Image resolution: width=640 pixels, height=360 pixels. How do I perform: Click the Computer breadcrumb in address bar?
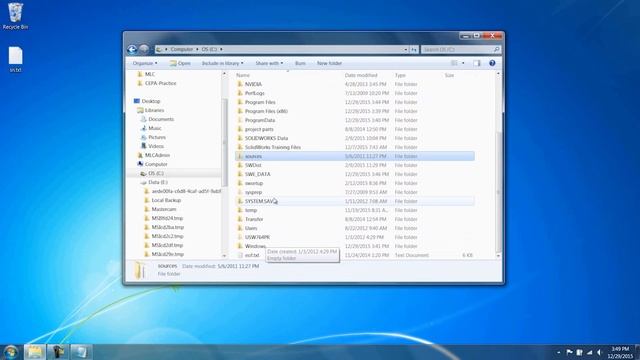pyautogui.click(x=182, y=49)
